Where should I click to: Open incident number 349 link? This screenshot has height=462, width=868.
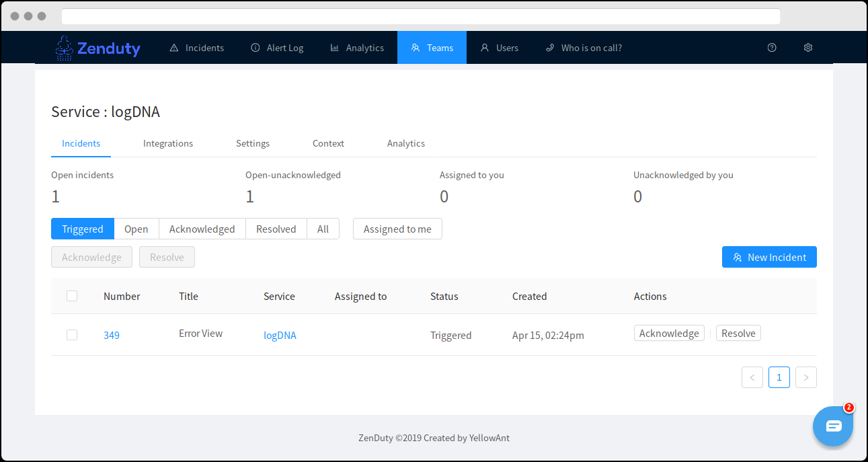click(112, 335)
